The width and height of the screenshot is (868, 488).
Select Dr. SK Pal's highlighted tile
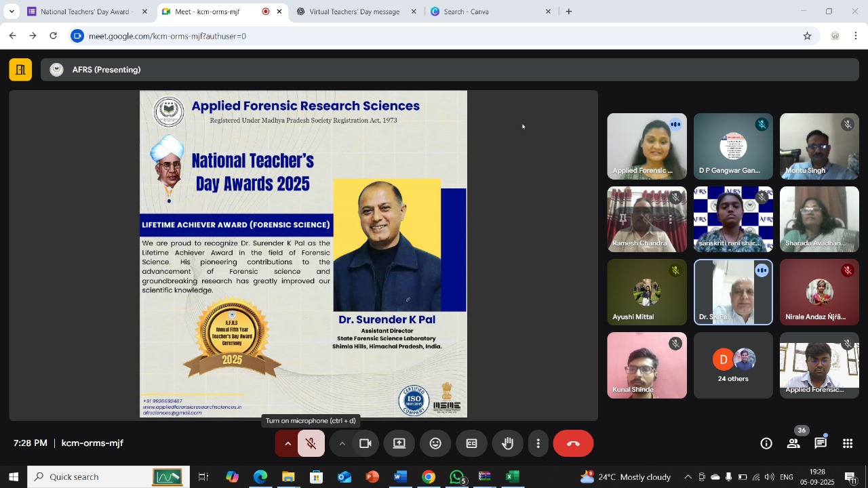(733, 292)
